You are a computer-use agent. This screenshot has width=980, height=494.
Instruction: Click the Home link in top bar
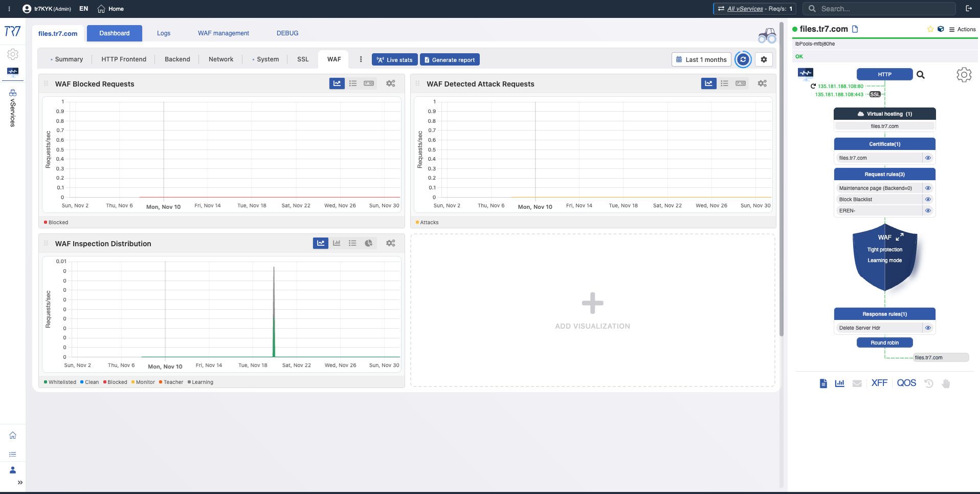tap(111, 9)
